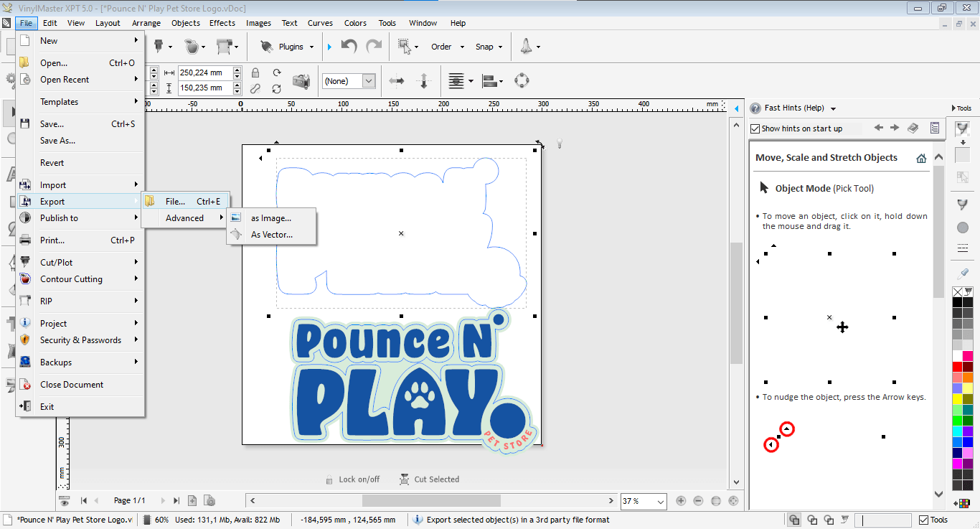Go to previous hint with back arrow
The image size is (980, 529).
coord(879,128)
